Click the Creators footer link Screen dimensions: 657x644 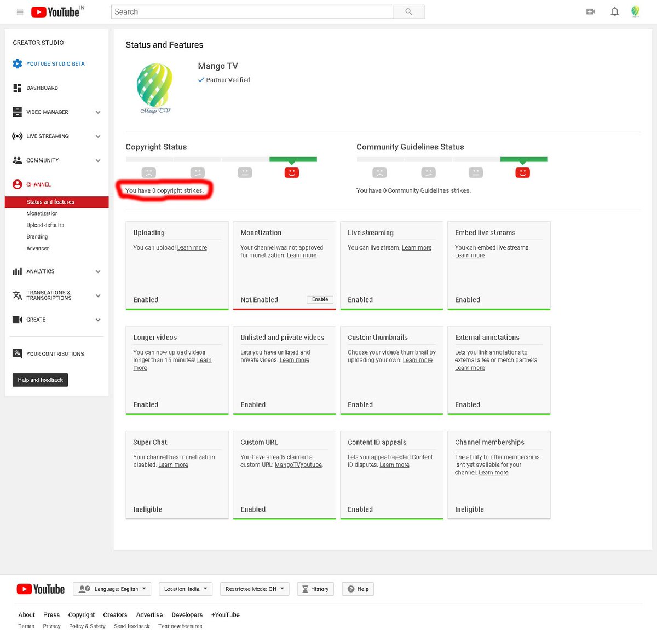point(115,615)
